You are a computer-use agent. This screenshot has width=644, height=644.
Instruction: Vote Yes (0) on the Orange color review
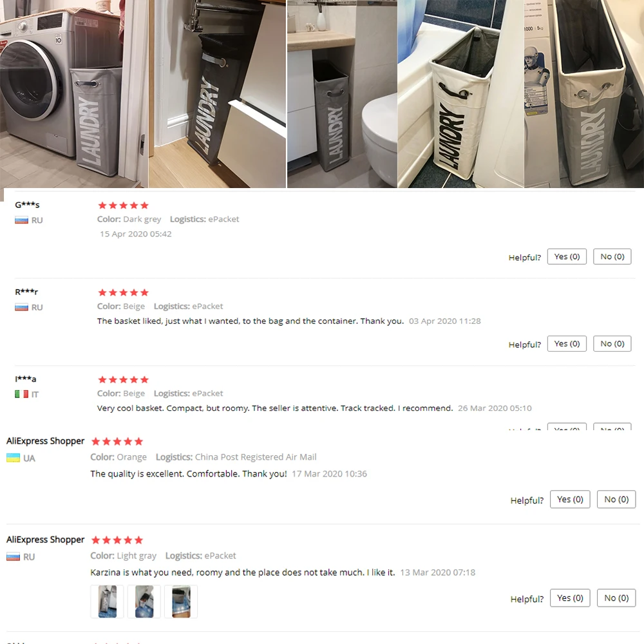[570, 500]
